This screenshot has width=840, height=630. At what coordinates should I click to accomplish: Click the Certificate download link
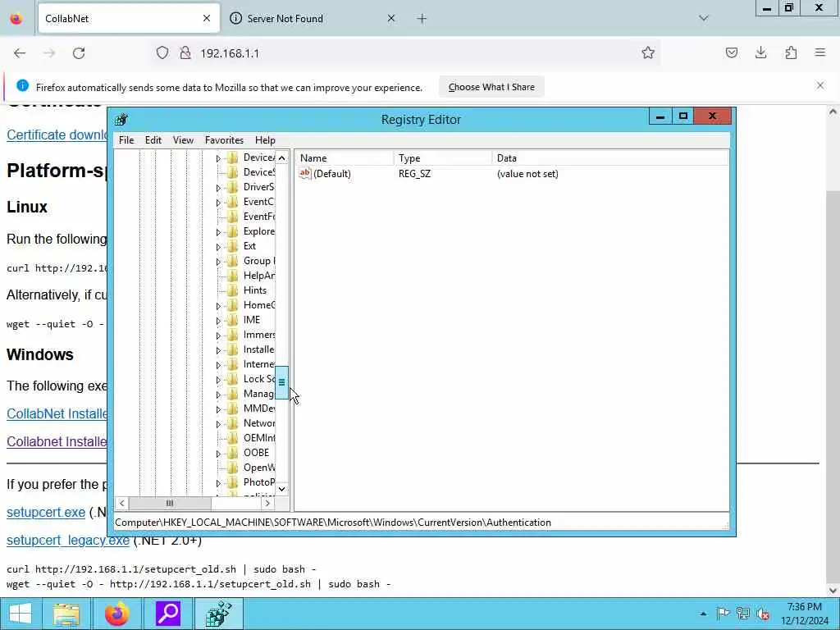pyautogui.click(x=57, y=135)
